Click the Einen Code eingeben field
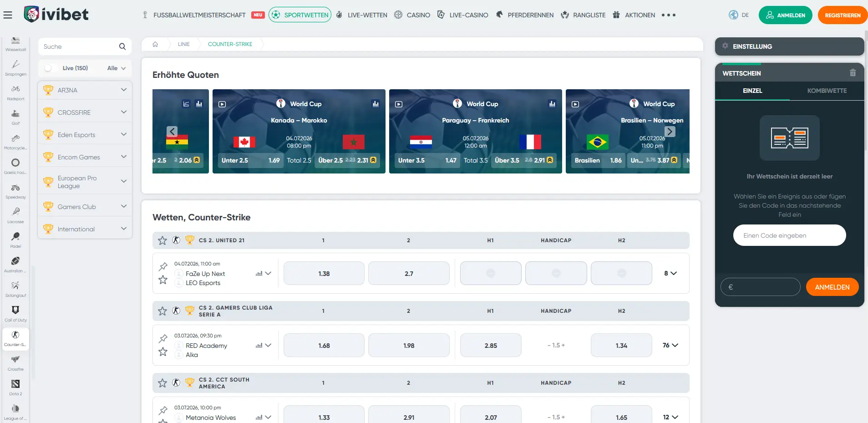868x423 pixels. [789, 235]
